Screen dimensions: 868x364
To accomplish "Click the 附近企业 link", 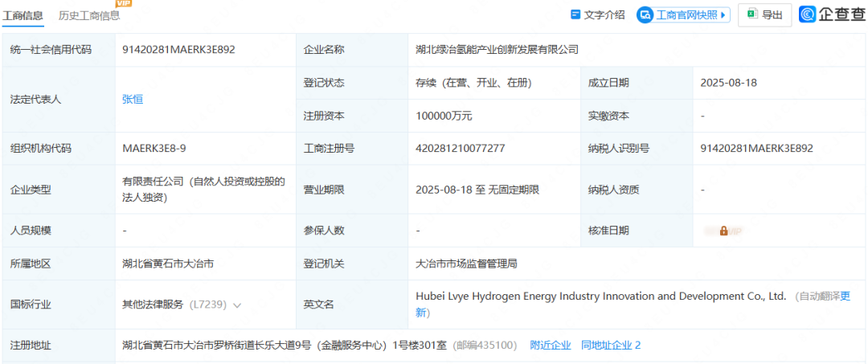I will pyautogui.click(x=551, y=346).
